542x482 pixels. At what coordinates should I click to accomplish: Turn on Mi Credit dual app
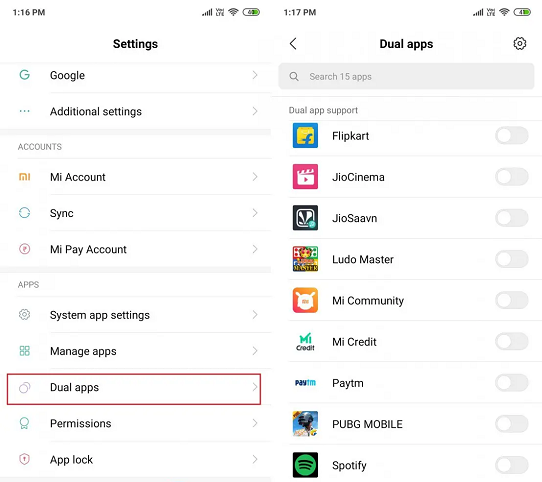(512, 342)
